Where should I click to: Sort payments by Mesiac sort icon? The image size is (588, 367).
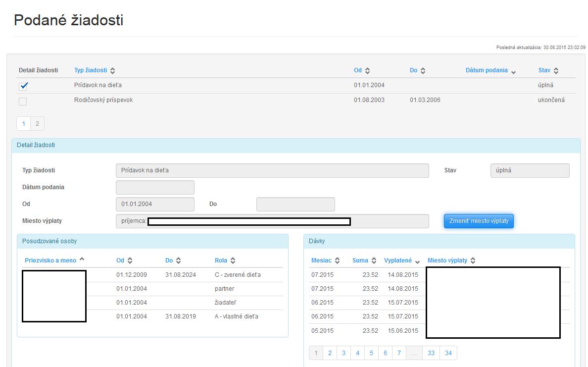point(337,261)
